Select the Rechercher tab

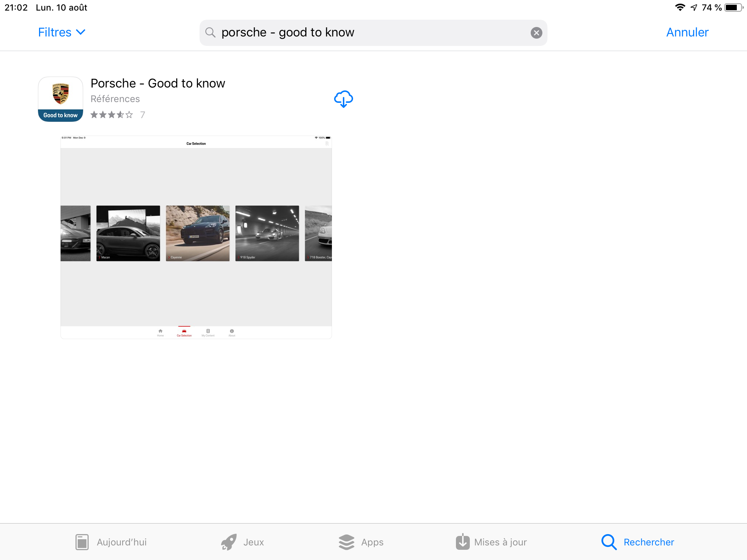point(638,542)
